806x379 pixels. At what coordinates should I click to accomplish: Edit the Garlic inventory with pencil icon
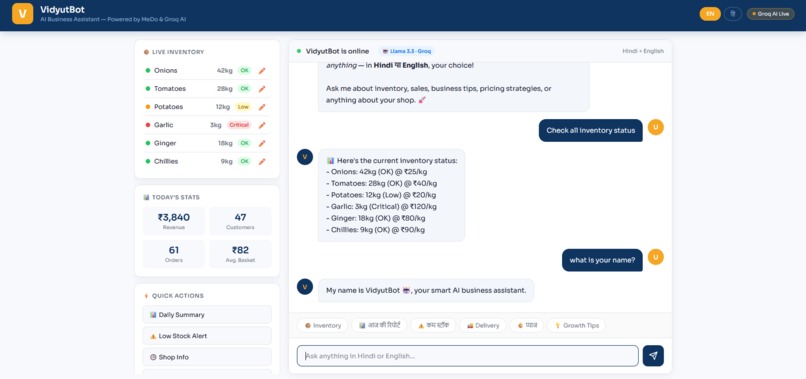(262, 125)
